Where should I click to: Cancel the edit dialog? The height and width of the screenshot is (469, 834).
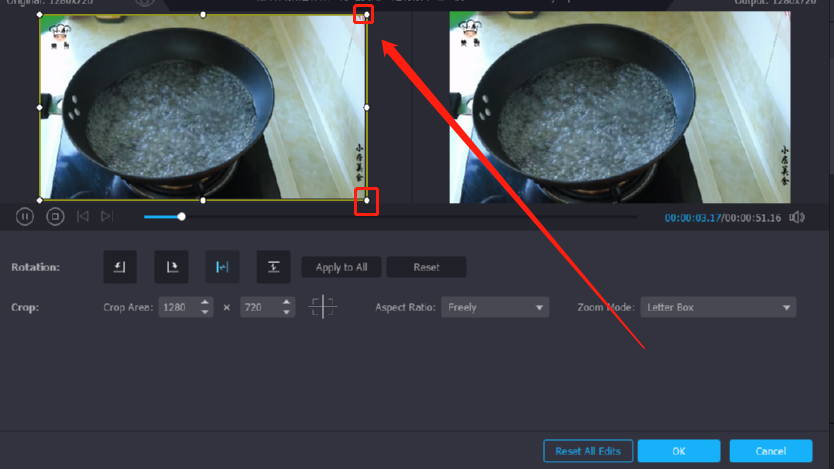click(771, 451)
